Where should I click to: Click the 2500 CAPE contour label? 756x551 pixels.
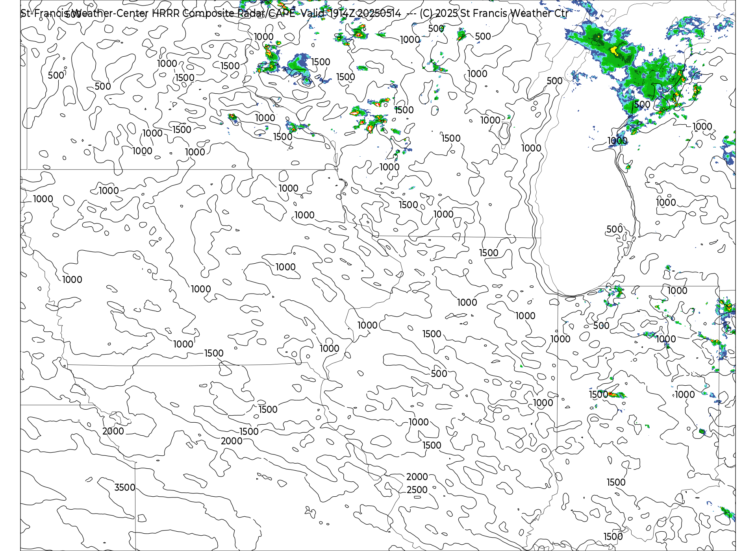[417, 490]
